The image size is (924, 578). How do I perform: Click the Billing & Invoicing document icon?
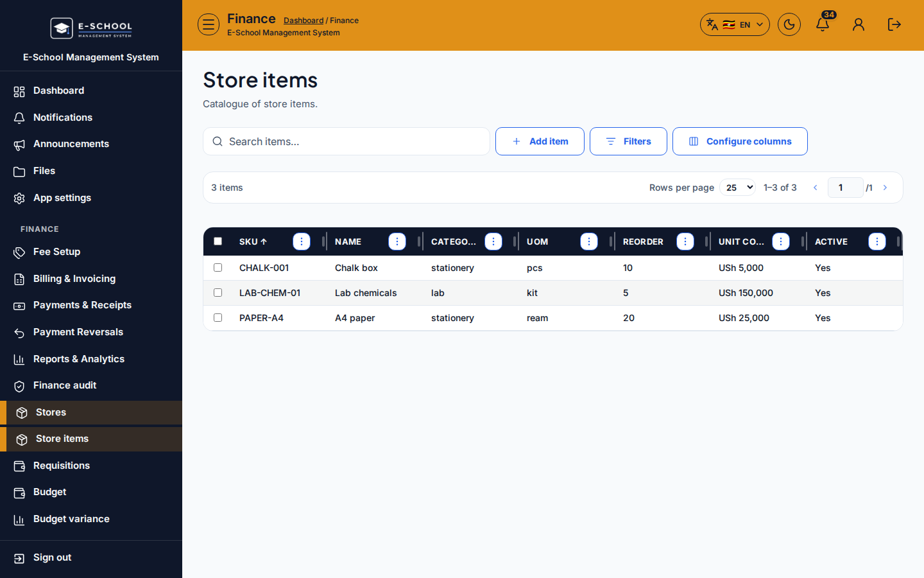[x=19, y=279]
